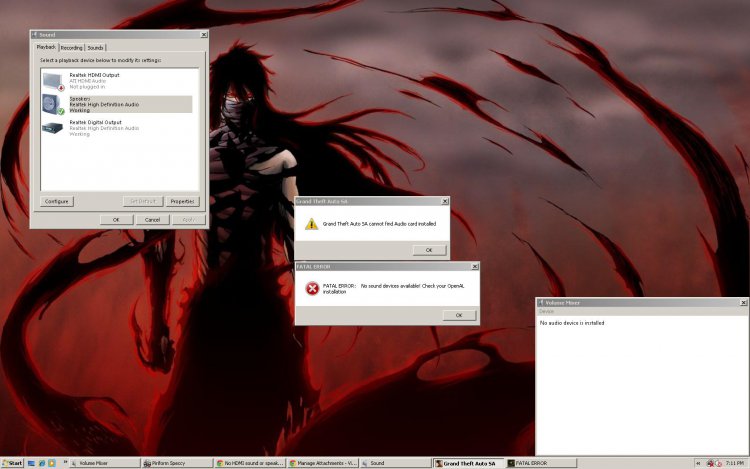This screenshot has width=750, height=469.
Task: Close the Grand Theft Auto SA dialog
Action: [445, 201]
